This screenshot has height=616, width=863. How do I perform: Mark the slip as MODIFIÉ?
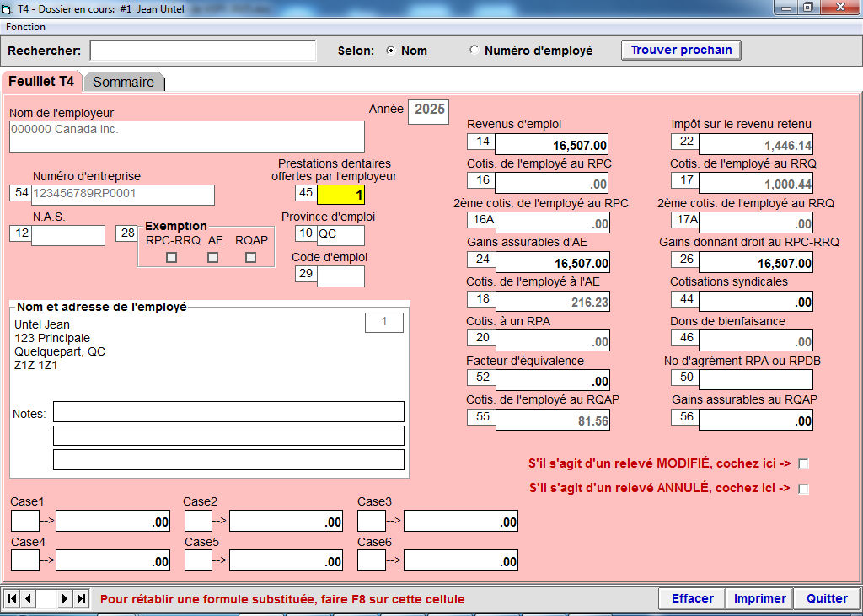pyautogui.click(x=803, y=463)
